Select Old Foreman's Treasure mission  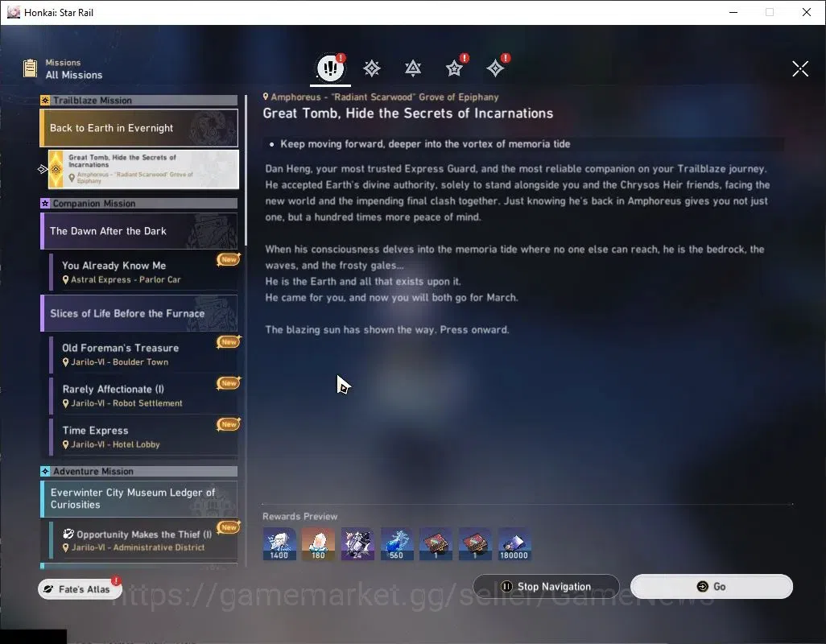point(143,354)
